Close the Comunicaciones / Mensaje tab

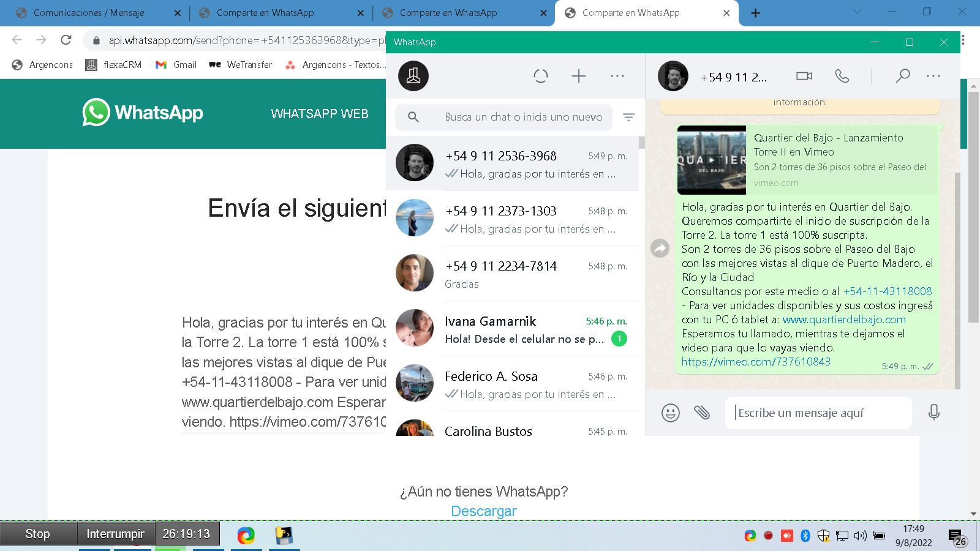(x=178, y=13)
